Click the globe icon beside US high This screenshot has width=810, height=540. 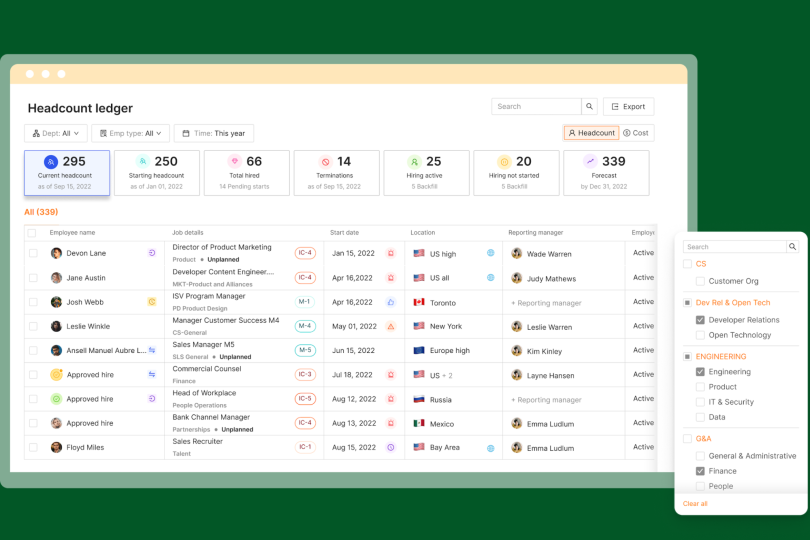coord(490,253)
